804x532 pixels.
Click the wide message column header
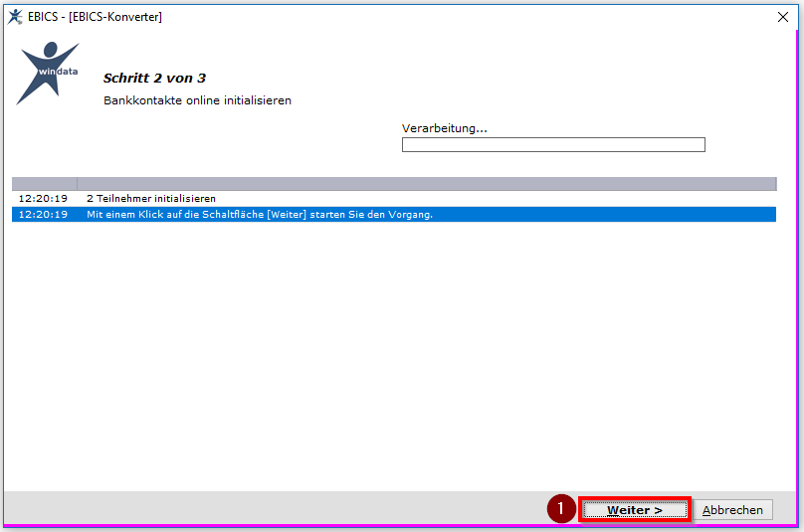[x=427, y=184]
